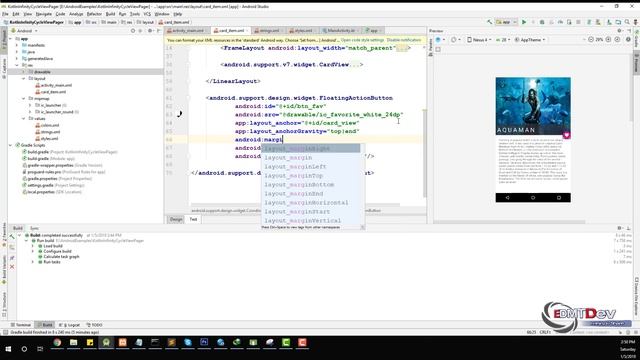
Task: Click Android home button in preview
Action: pyautogui.click(x=533, y=198)
